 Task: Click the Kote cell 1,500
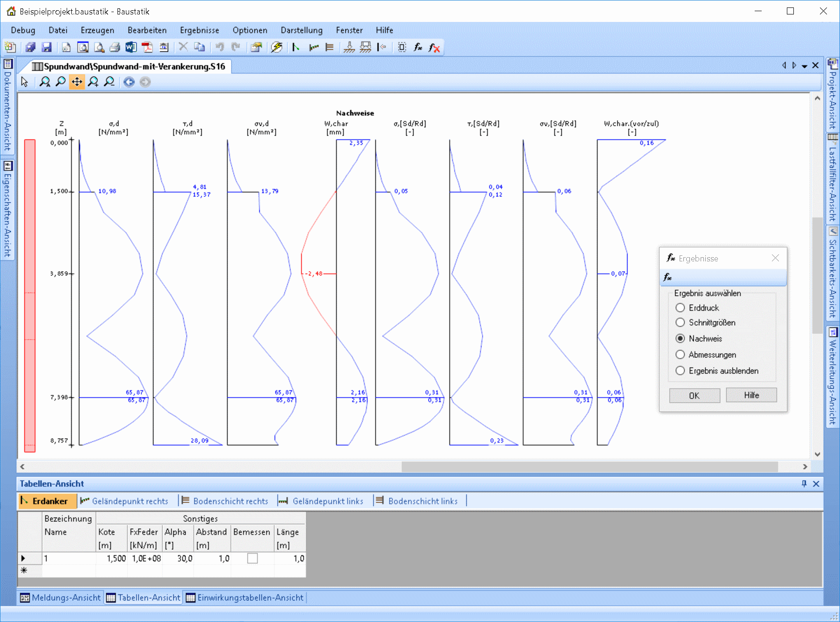point(111,558)
